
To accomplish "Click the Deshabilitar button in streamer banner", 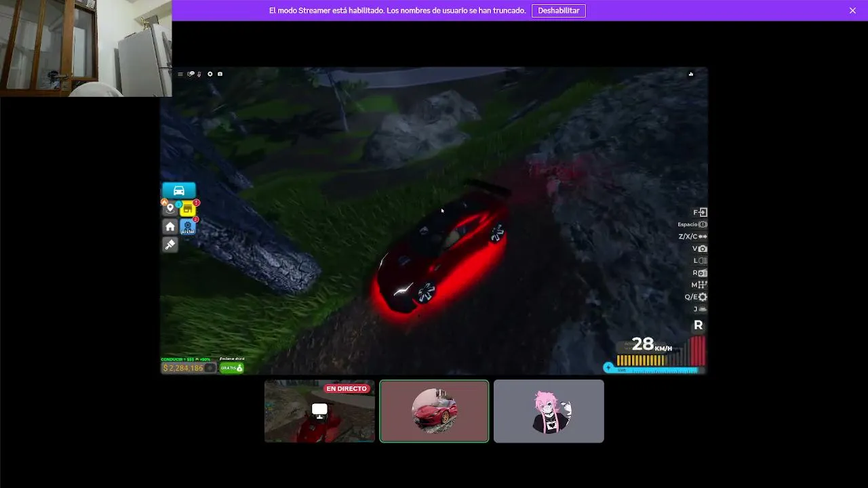I will [x=559, y=11].
